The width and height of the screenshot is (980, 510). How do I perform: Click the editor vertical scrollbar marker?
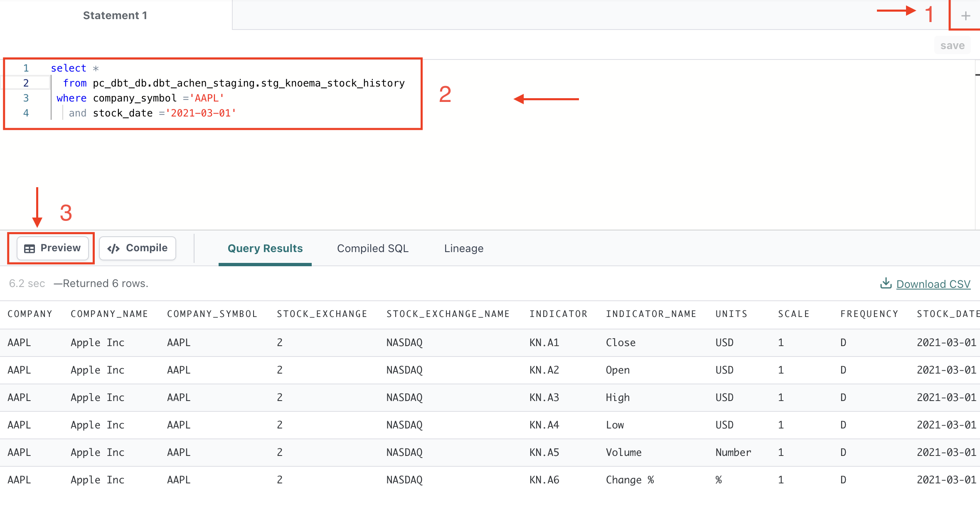click(977, 75)
